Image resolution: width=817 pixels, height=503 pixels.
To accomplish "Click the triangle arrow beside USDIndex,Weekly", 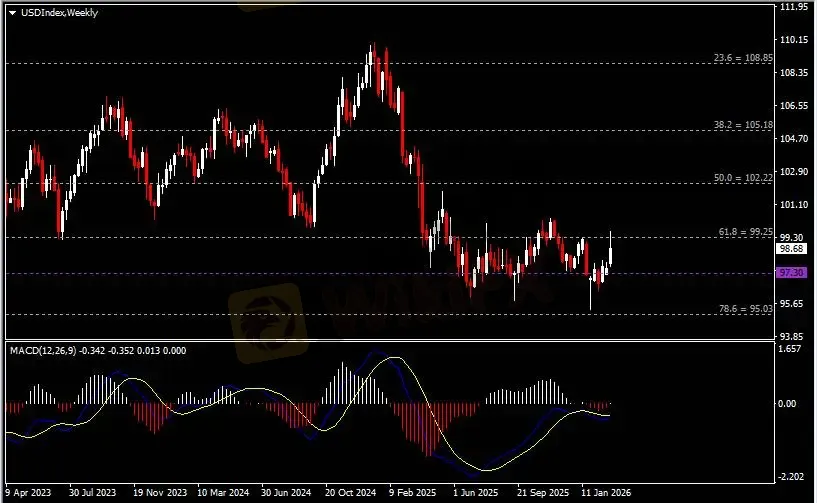I will (x=12, y=11).
